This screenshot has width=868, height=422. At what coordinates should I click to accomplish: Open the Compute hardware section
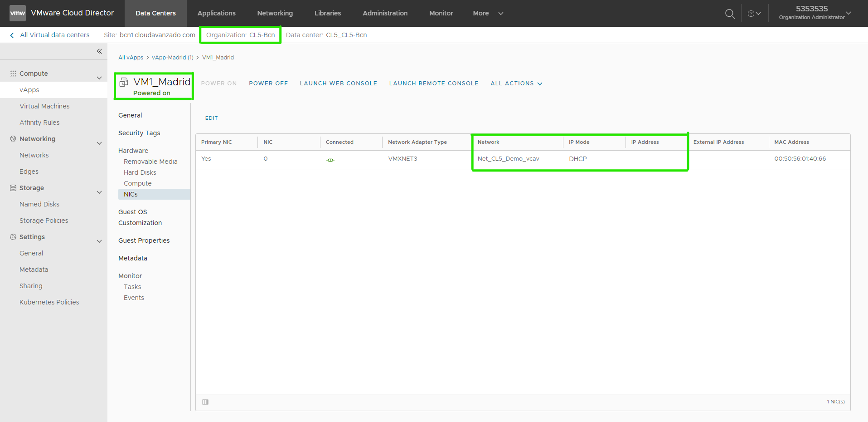coord(137,183)
